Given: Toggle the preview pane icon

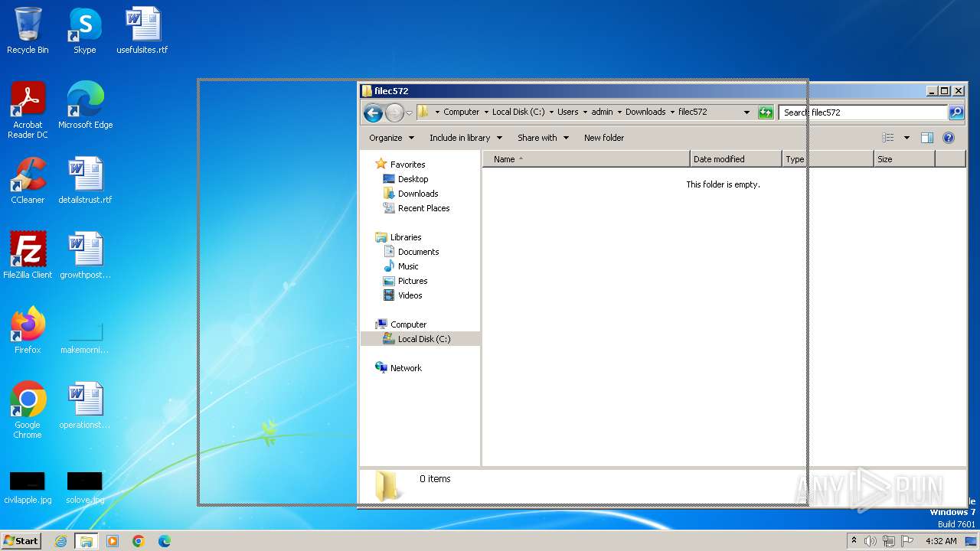Looking at the screenshot, I should [927, 138].
